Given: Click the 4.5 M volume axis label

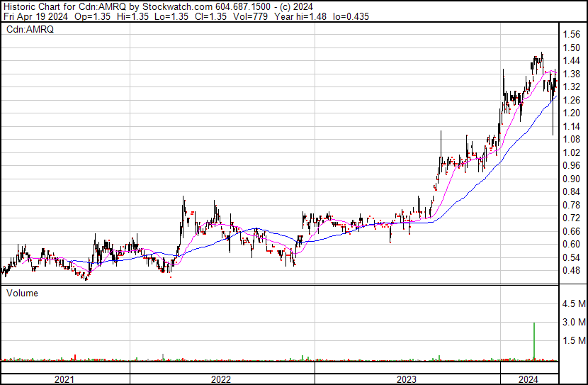Looking at the screenshot, I should click(x=573, y=303).
